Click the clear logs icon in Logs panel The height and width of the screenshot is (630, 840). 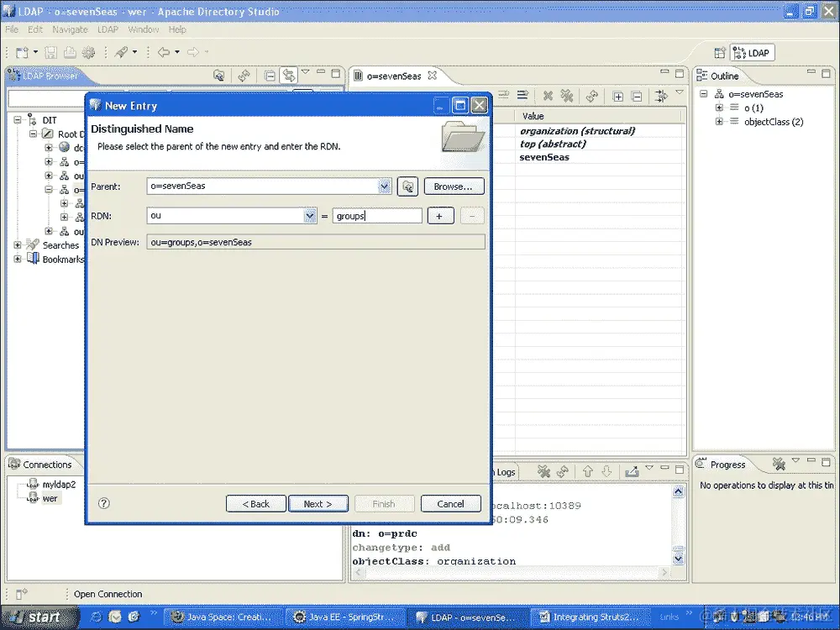pos(543,471)
